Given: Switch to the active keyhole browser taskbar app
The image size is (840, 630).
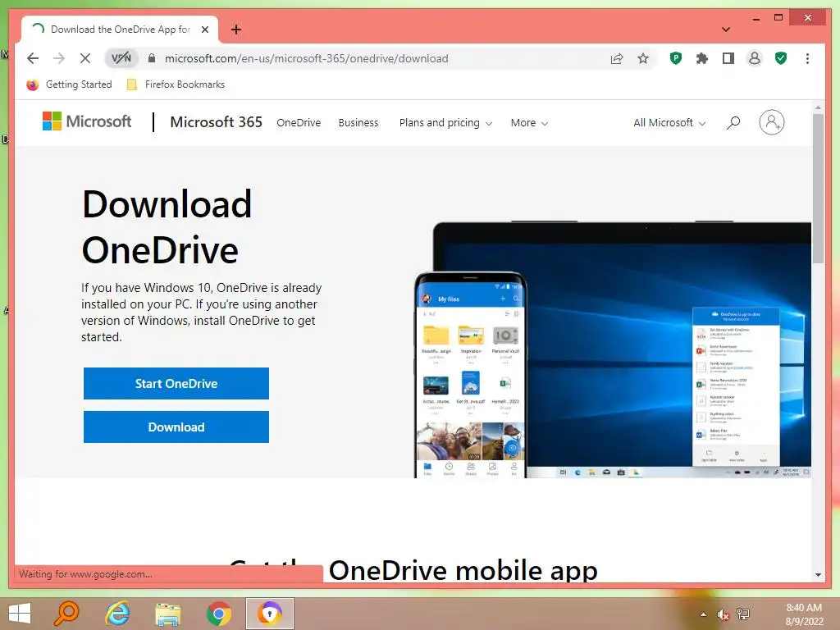Looking at the screenshot, I should (269, 614).
